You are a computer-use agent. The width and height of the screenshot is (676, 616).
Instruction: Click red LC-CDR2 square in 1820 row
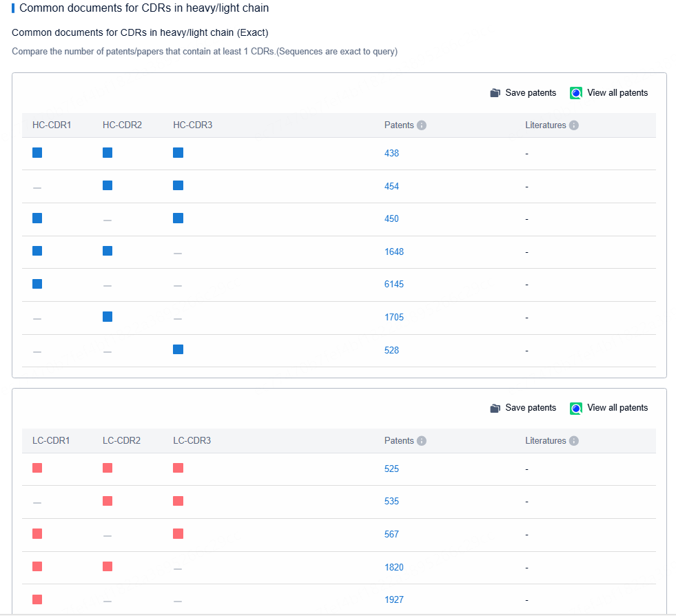pyautogui.click(x=107, y=566)
